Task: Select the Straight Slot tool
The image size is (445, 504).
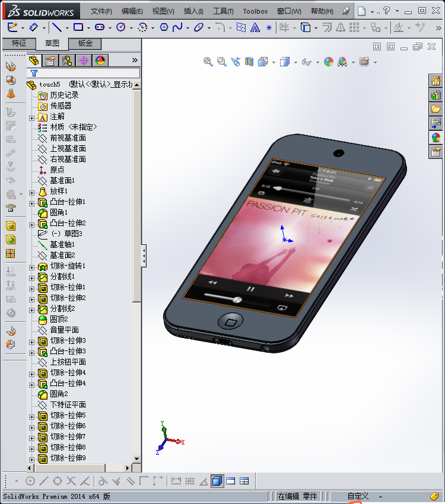Action: pos(100,27)
